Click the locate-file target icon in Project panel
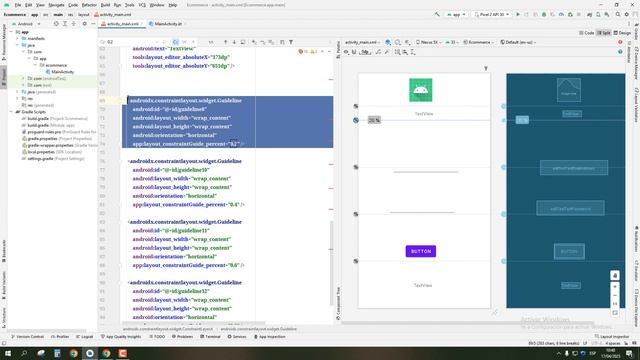Viewport: 640px width, 360px height. coord(56,24)
